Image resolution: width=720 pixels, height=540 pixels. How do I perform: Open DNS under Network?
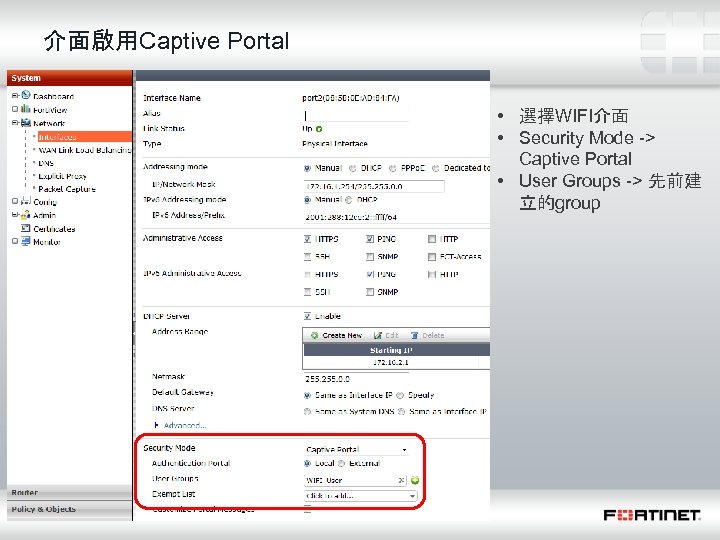pos(46,163)
